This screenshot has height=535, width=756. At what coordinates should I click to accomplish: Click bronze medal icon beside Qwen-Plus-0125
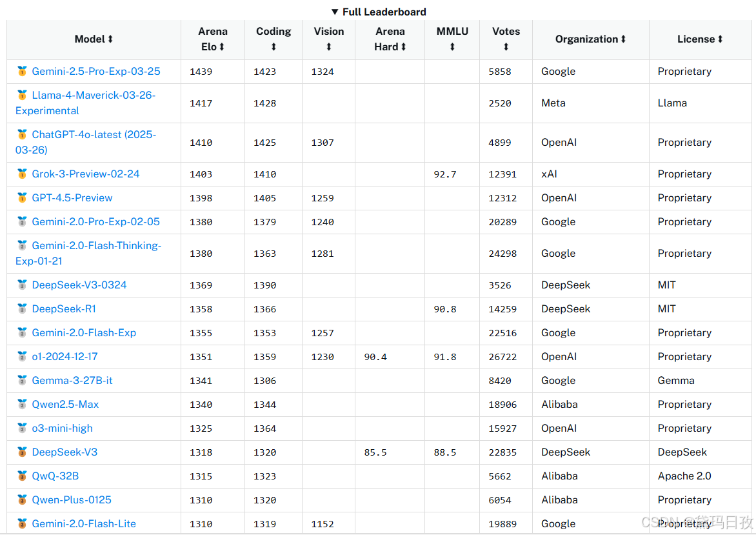click(22, 500)
